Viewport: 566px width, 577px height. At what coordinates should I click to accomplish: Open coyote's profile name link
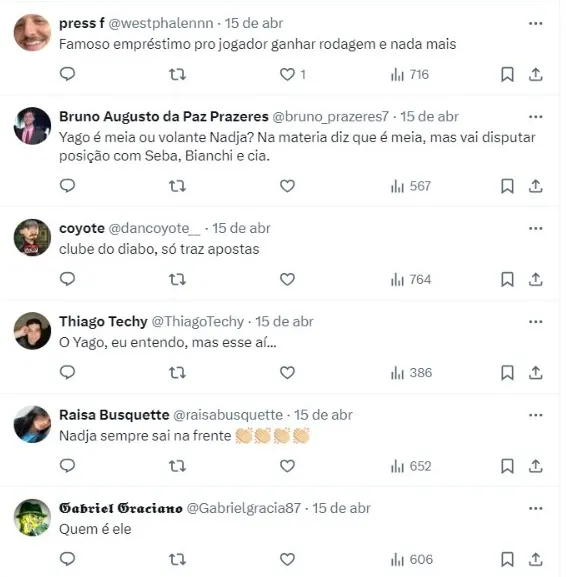point(82,229)
